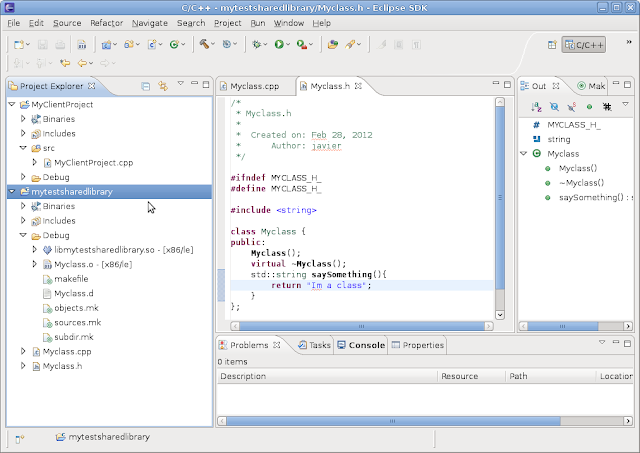Click the editor horizontal scrollbar thumb
The height and width of the screenshot is (453, 640).
coord(361,326)
